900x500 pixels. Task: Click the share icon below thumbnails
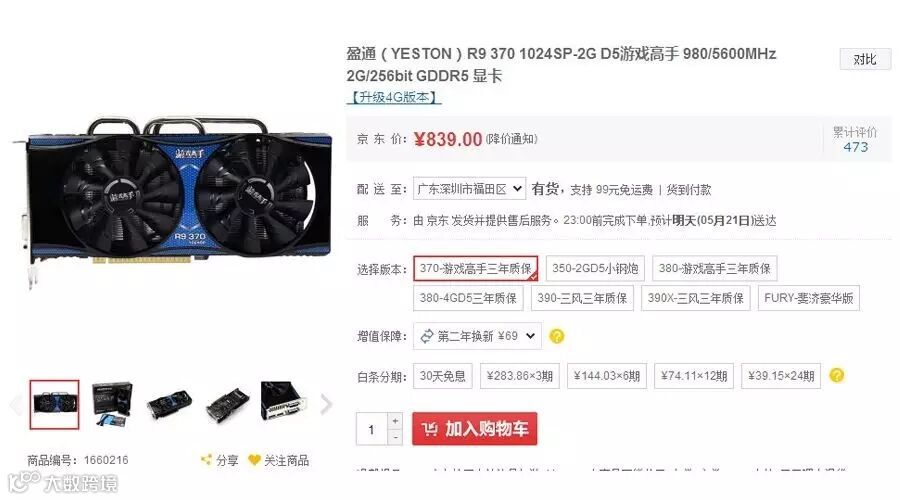[206, 460]
